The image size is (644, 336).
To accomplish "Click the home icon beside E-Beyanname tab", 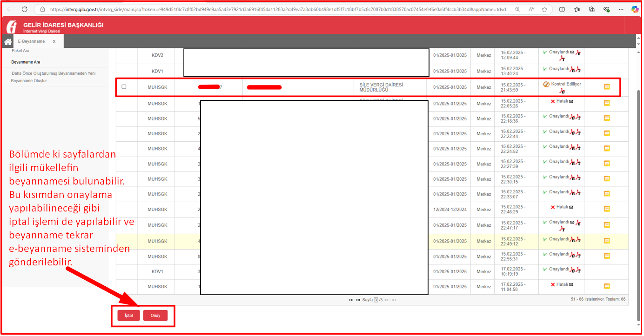I will pyautogui.click(x=7, y=42).
